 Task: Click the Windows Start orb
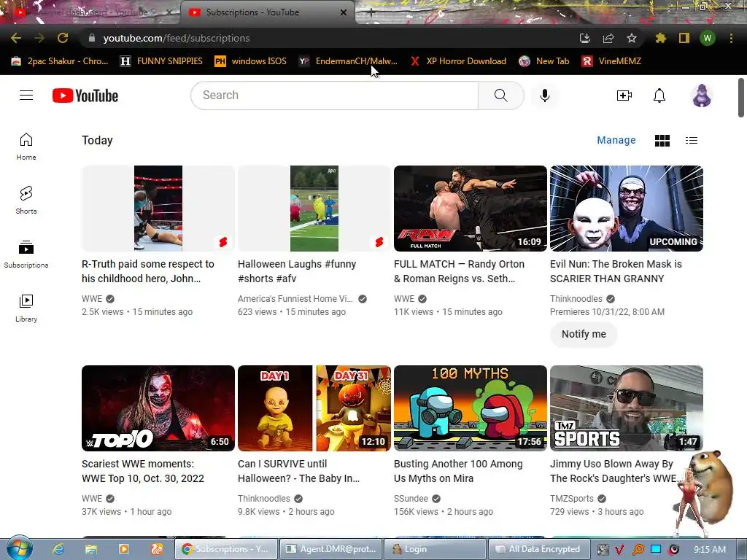[x=20, y=548]
